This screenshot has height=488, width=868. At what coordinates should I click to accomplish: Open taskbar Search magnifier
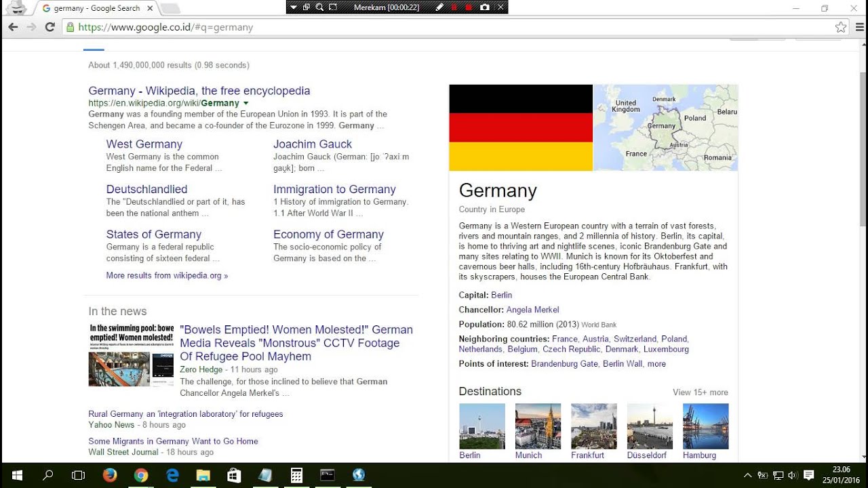click(47, 475)
